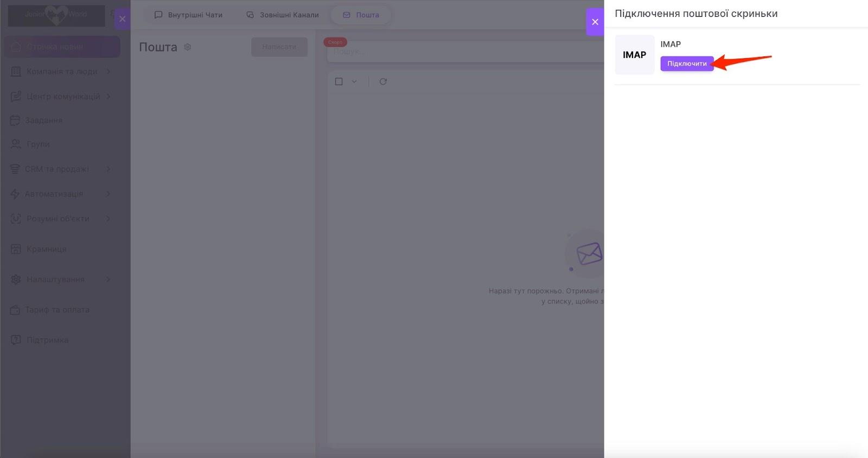The height and width of the screenshot is (458, 868).
Task: Click the Налаштування gear icon
Action: click(x=16, y=279)
